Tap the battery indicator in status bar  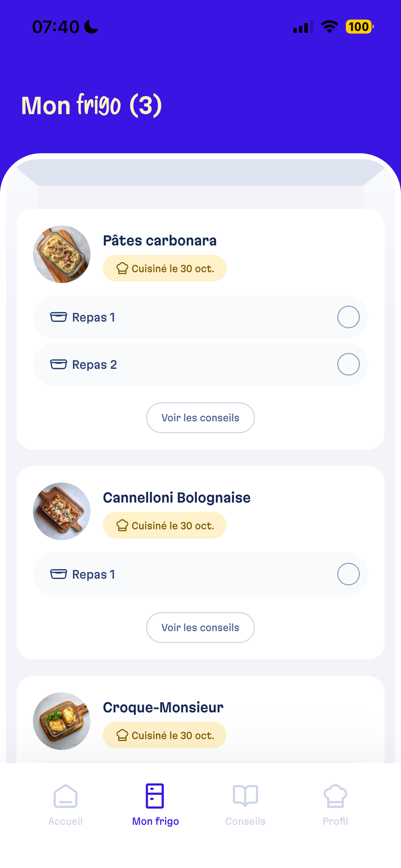[359, 27]
